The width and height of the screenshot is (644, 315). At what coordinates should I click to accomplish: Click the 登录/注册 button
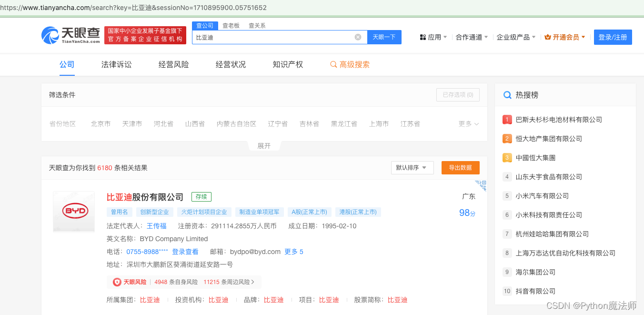613,37
